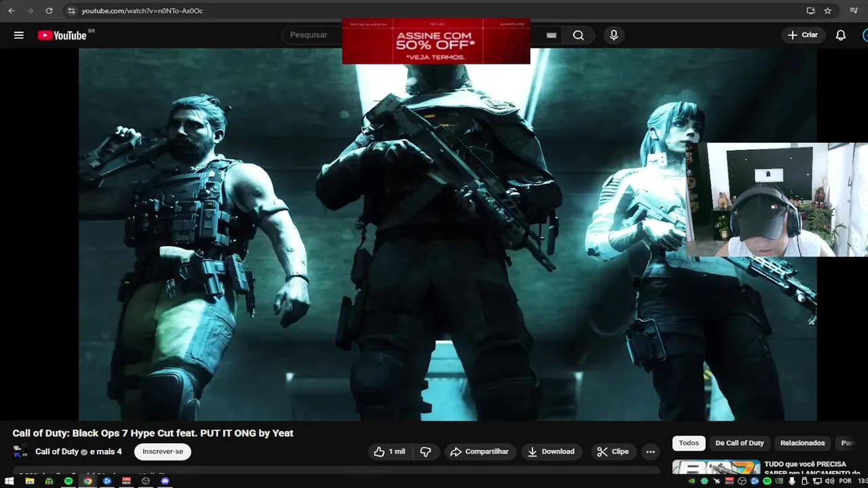This screenshot has width=868, height=488.
Task: Like the video (1 mil)
Action: point(389,451)
